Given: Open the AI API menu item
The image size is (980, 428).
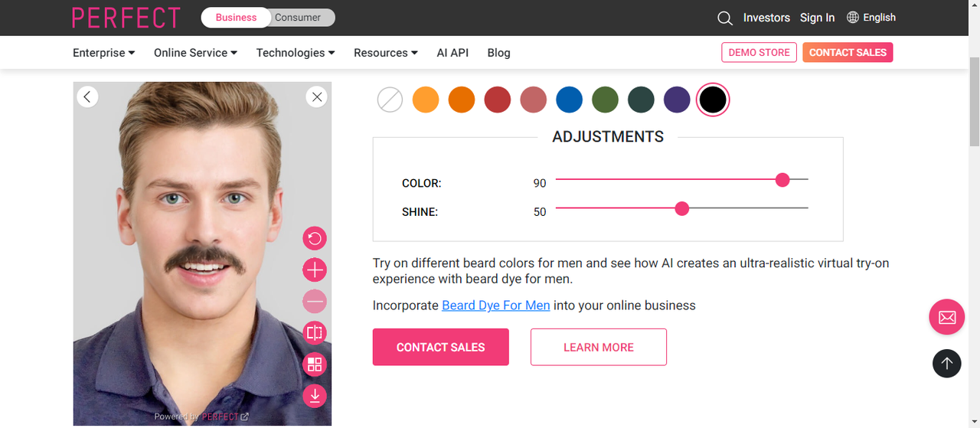Looking at the screenshot, I should pos(452,53).
